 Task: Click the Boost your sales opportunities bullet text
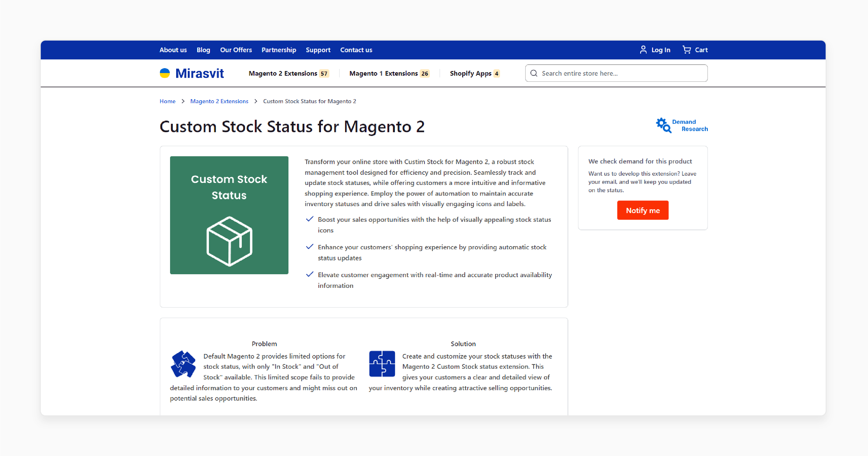coord(434,224)
